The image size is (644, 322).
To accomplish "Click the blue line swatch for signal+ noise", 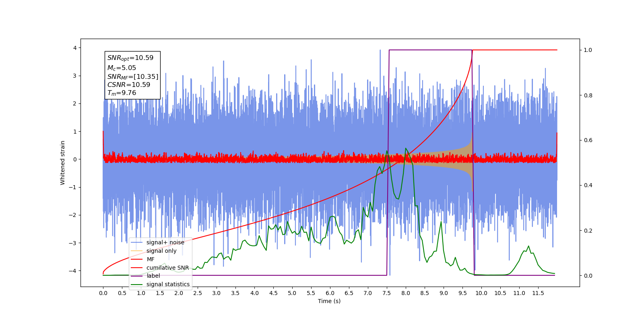I will point(137,242).
